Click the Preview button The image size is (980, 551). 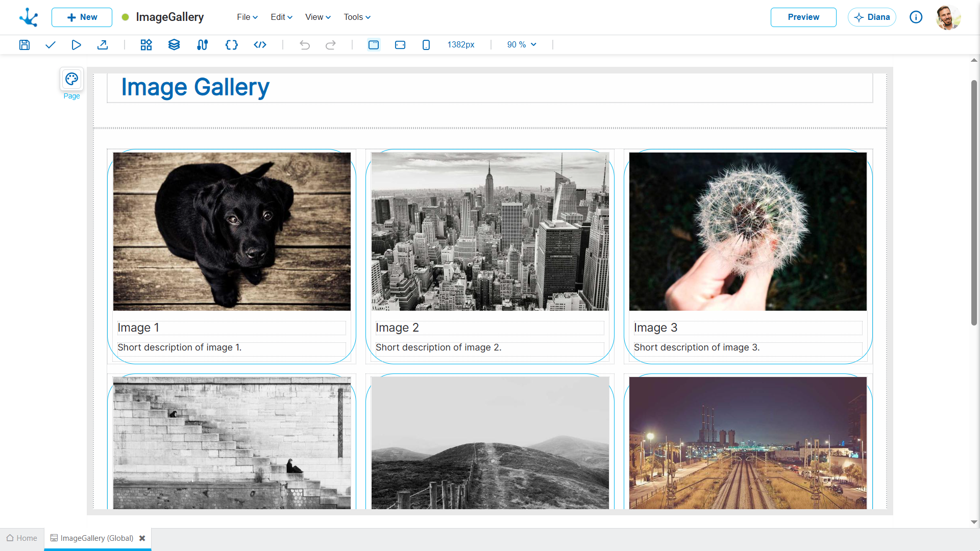(x=803, y=17)
